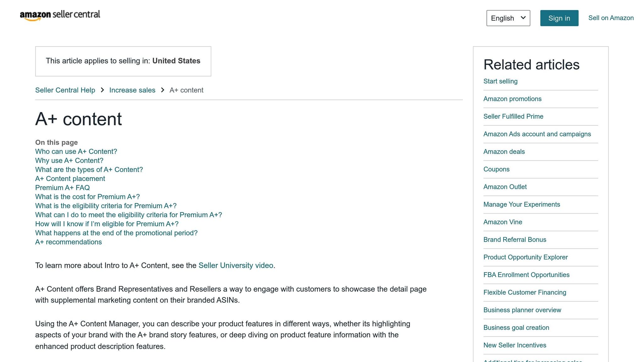Jump to Why use A+ Content?

pos(69,161)
